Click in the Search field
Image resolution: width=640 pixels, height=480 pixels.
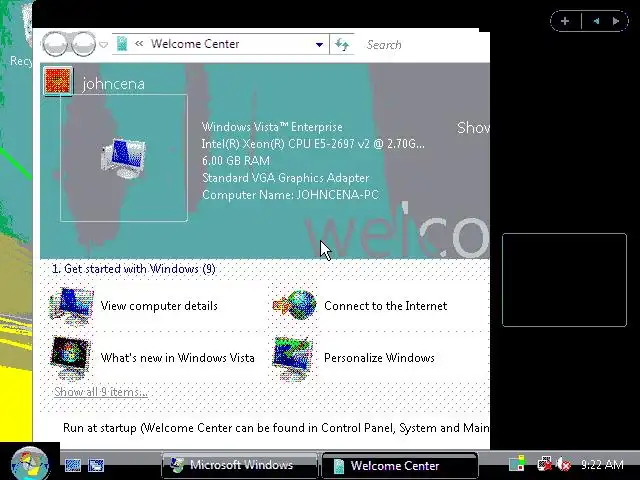pyautogui.click(x=422, y=44)
